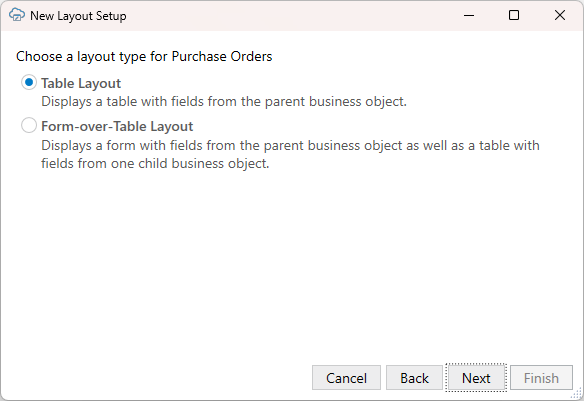The height and width of the screenshot is (401, 584).
Task: Click the 'Displays a table with fields' description
Action: 224,102
